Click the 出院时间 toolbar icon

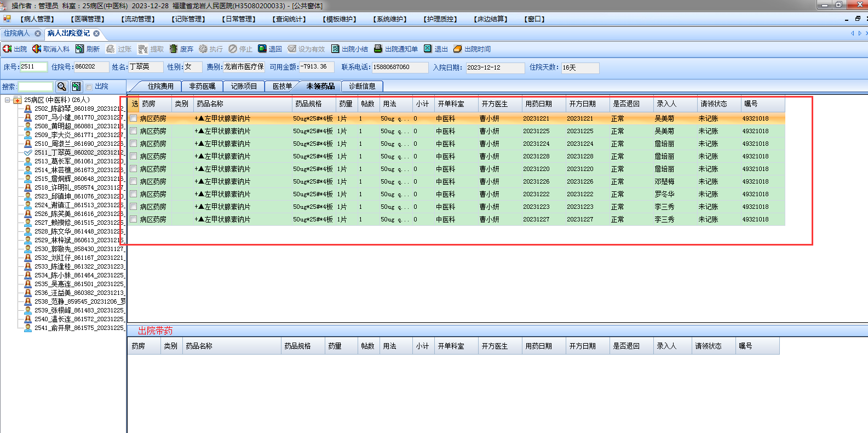coord(457,49)
